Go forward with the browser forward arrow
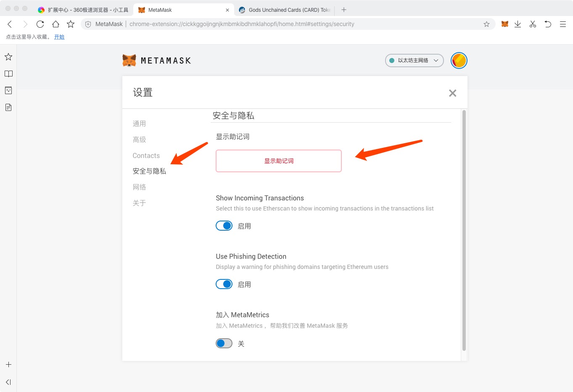This screenshot has height=392, width=573. coord(25,24)
